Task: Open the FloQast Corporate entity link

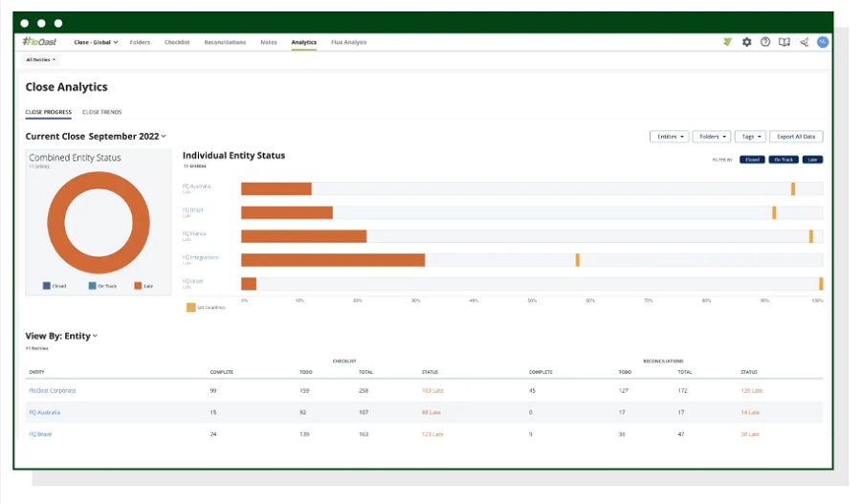Action: [53, 391]
